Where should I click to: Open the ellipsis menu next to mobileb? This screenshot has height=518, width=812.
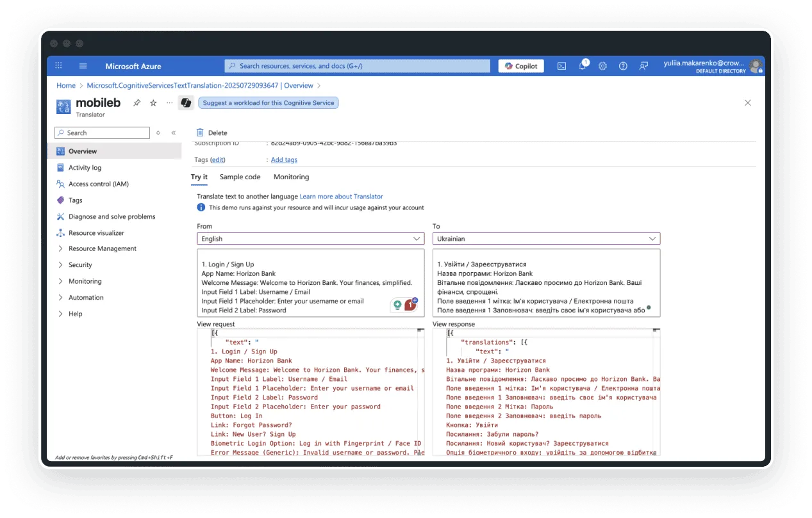(x=168, y=102)
